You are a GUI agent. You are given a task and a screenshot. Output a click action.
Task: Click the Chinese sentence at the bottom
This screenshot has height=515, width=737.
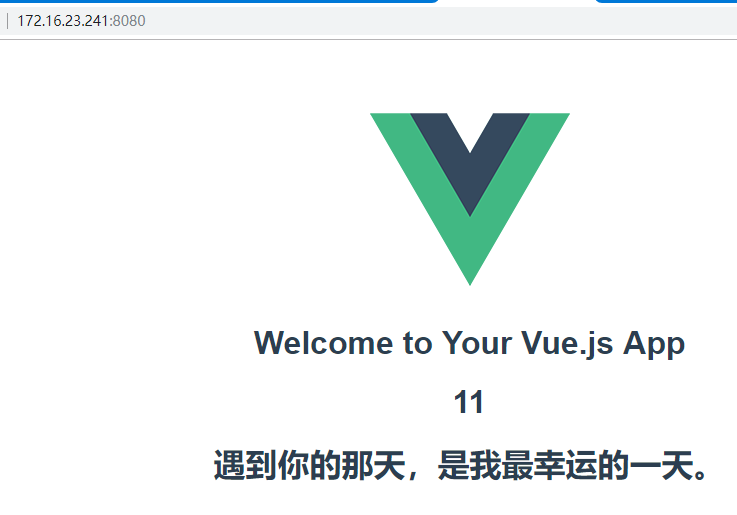[x=461, y=465]
